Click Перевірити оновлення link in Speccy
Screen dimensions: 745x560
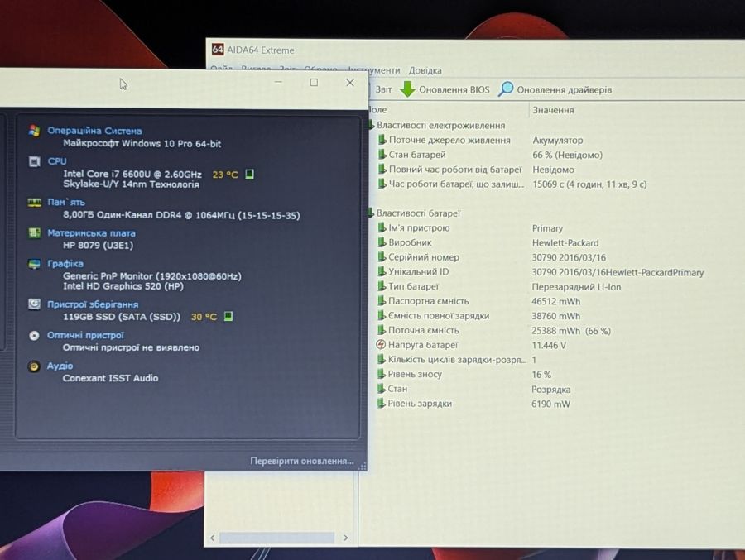pyautogui.click(x=301, y=461)
